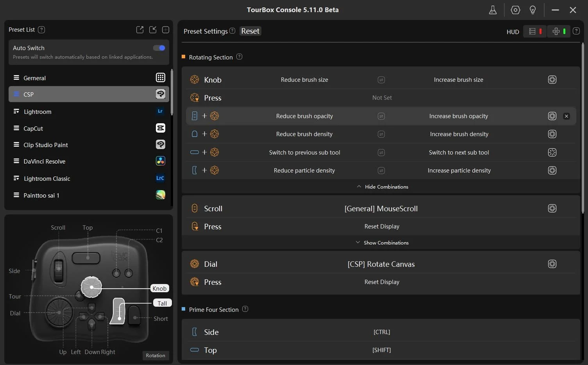Screen dimensions: 588x365
Task: Add a new preset with plus icon
Action: [x=166, y=30]
